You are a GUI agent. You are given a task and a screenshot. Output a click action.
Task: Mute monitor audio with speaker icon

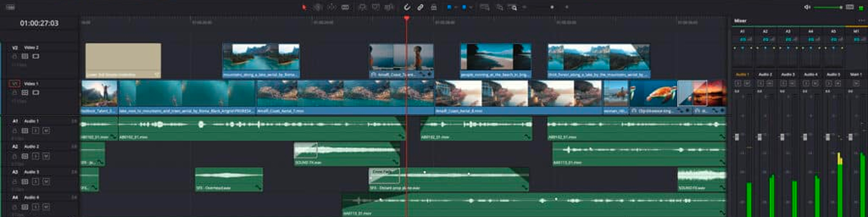click(807, 7)
